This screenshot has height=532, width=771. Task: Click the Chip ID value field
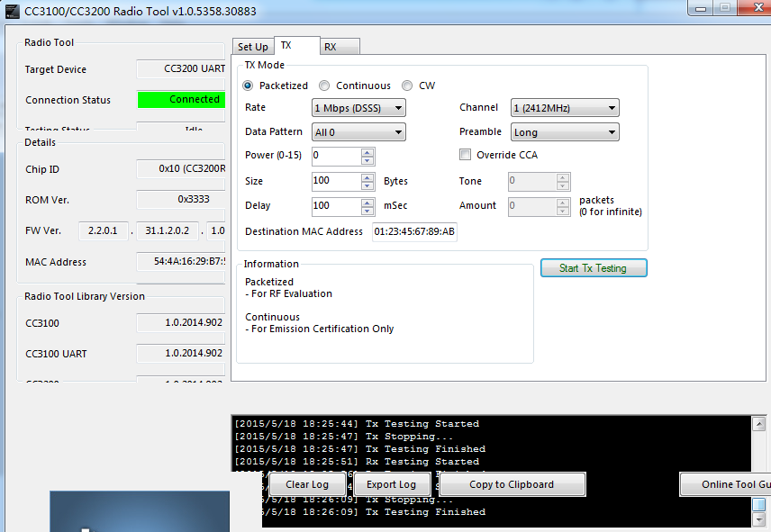coord(181,168)
